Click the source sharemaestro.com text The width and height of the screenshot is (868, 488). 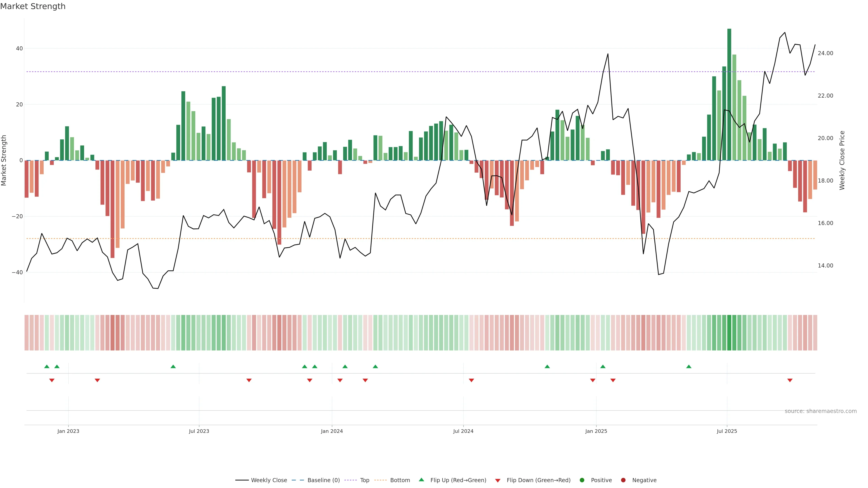point(821,411)
